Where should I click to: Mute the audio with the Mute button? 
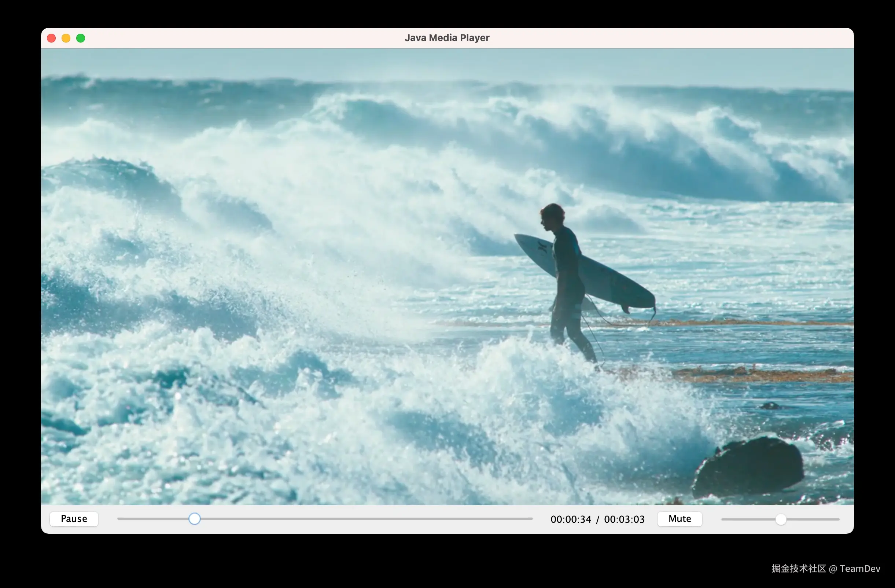click(x=679, y=519)
